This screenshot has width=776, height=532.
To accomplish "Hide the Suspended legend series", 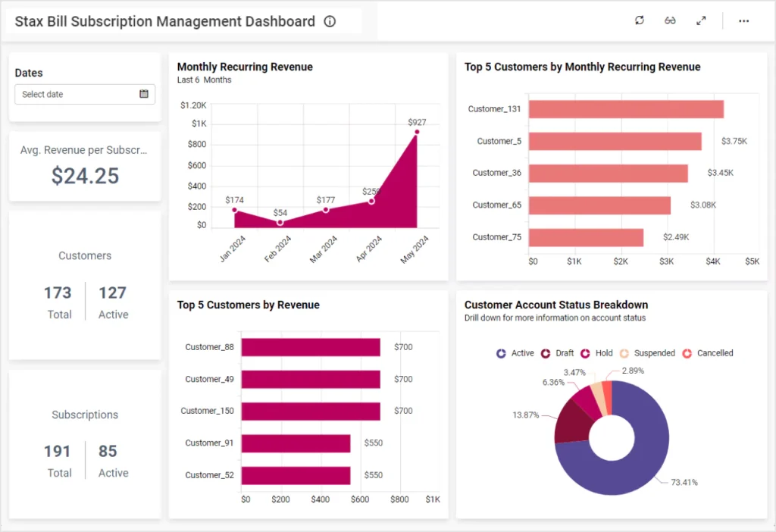I will pyautogui.click(x=646, y=353).
